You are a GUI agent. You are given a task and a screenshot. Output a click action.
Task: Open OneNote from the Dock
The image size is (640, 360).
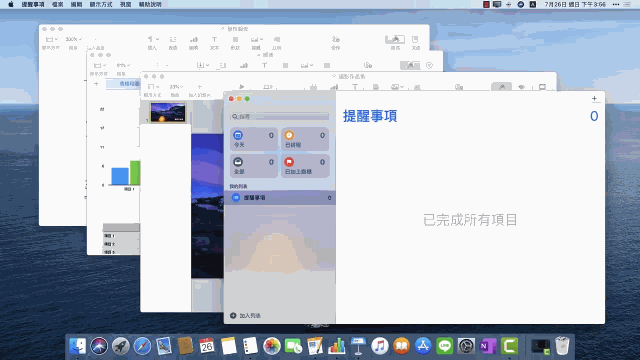pos(488,346)
